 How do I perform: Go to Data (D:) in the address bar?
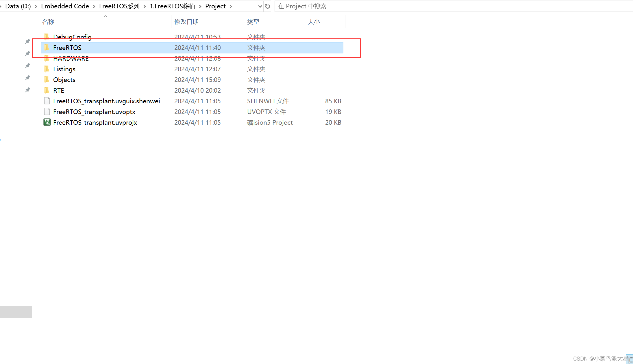[x=18, y=6]
